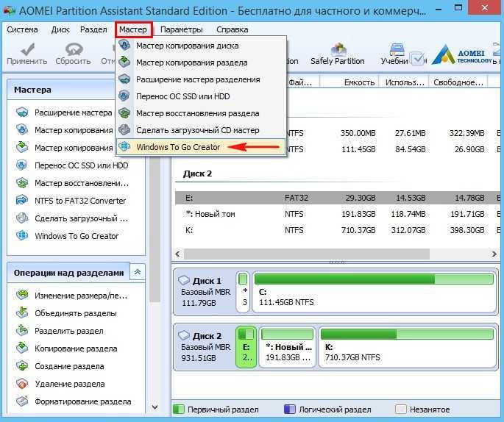The image size is (504, 422).
Task: Choose Мастер копирования диска menu entry
Action: 201,46
